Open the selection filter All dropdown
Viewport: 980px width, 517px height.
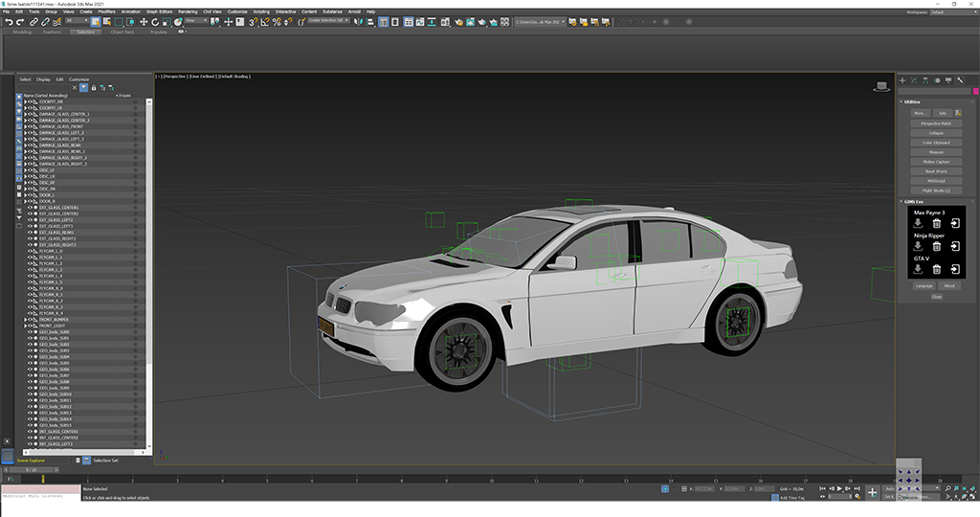pyautogui.click(x=77, y=21)
